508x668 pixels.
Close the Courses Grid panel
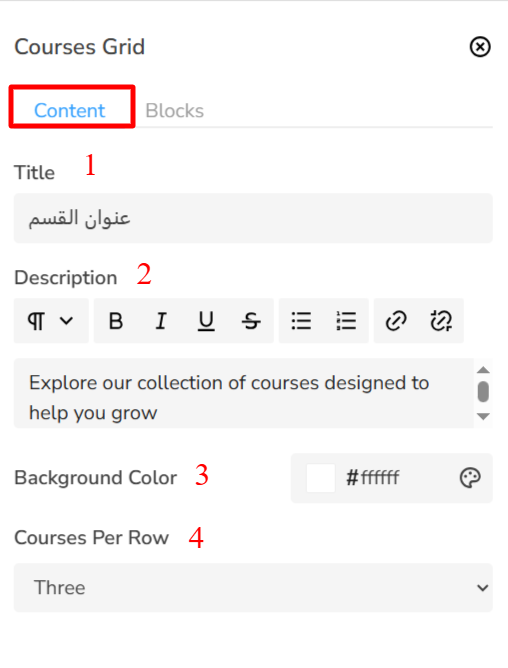480,46
